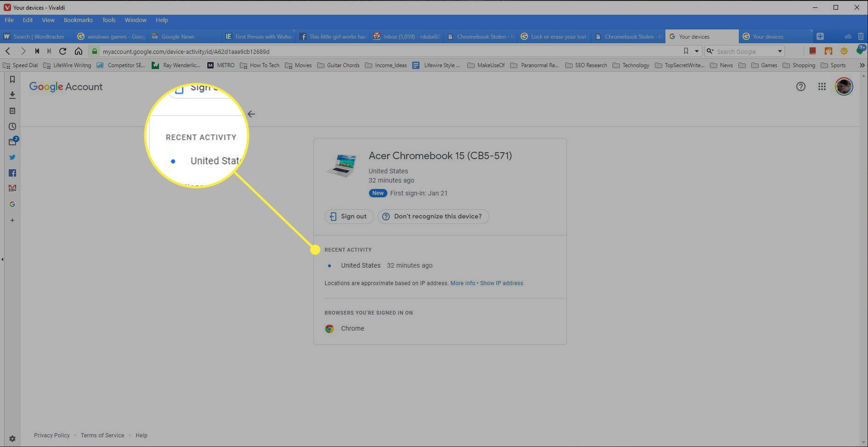Reload the current page

click(x=63, y=51)
